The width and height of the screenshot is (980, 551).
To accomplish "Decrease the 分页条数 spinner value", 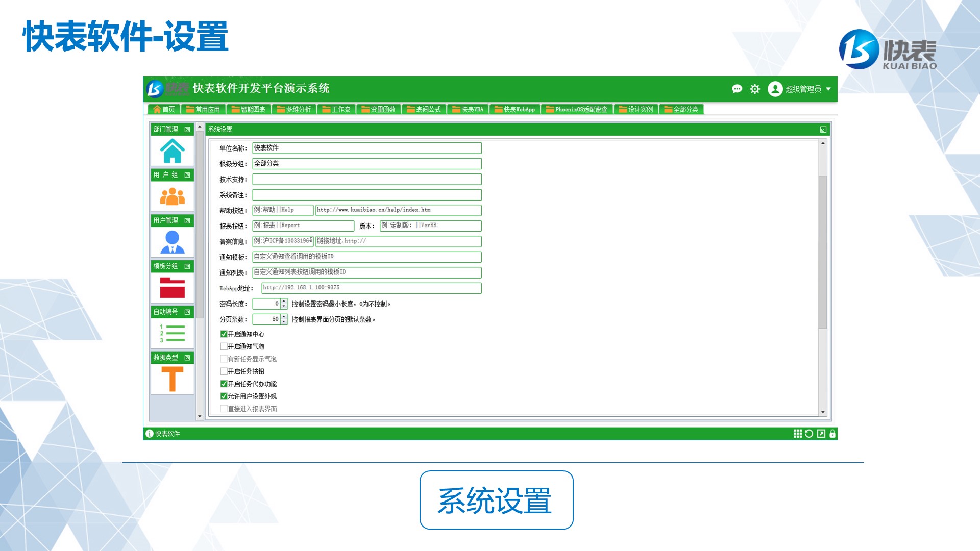I will 284,322.
